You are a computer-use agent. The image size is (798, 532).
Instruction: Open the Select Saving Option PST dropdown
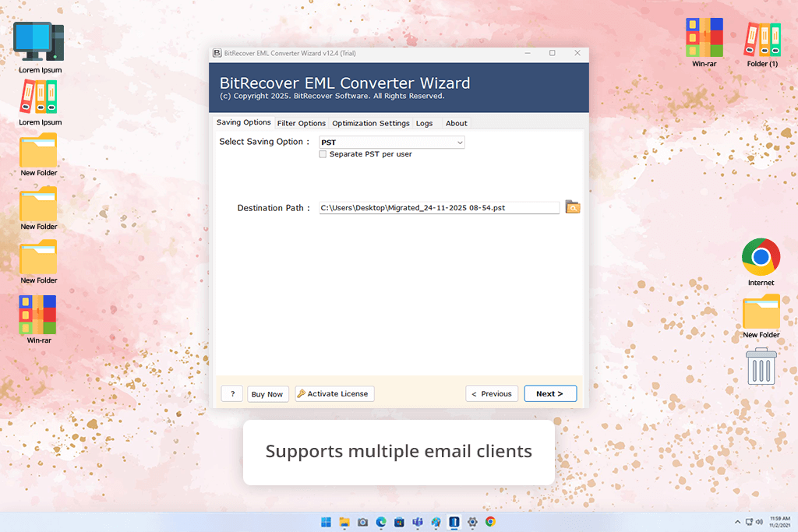tap(392, 143)
